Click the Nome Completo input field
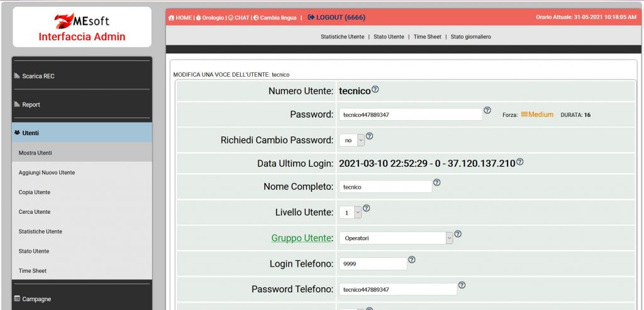 coord(386,186)
